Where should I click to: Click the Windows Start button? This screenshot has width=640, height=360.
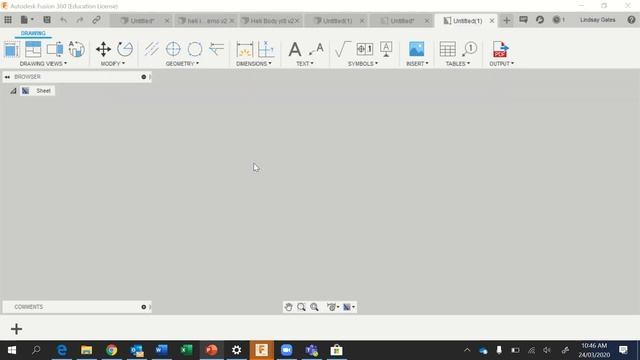tap(11, 350)
